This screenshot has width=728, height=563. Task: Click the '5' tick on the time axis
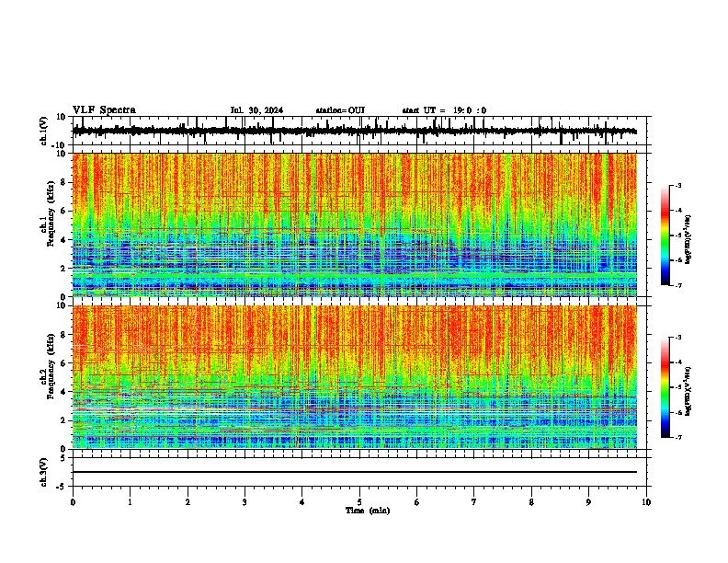(359, 502)
